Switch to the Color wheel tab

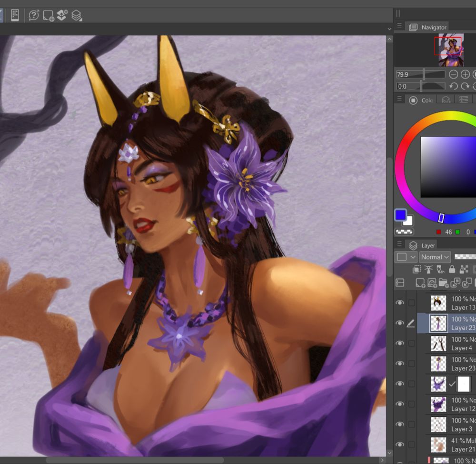point(422,100)
